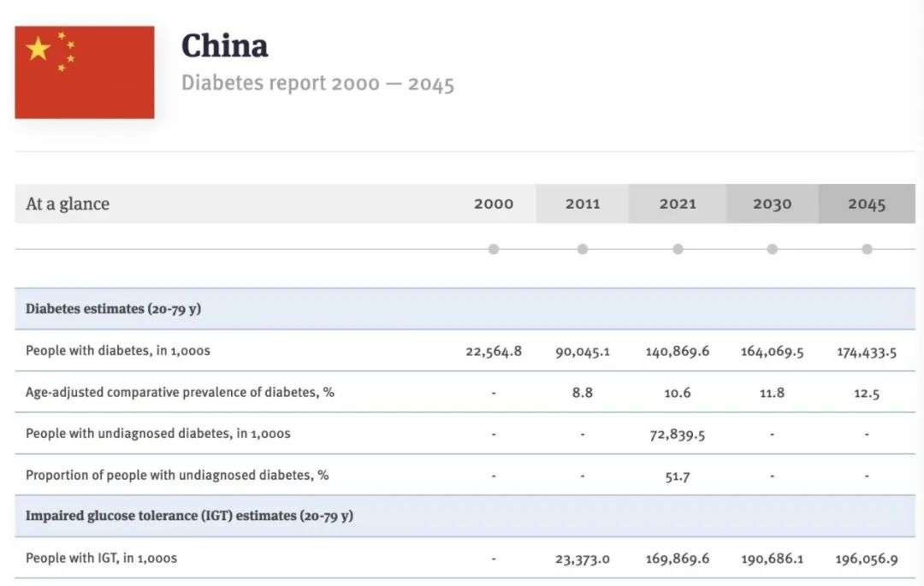Click 'People with diabetes, in 1,000s' row label

click(118, 351)
